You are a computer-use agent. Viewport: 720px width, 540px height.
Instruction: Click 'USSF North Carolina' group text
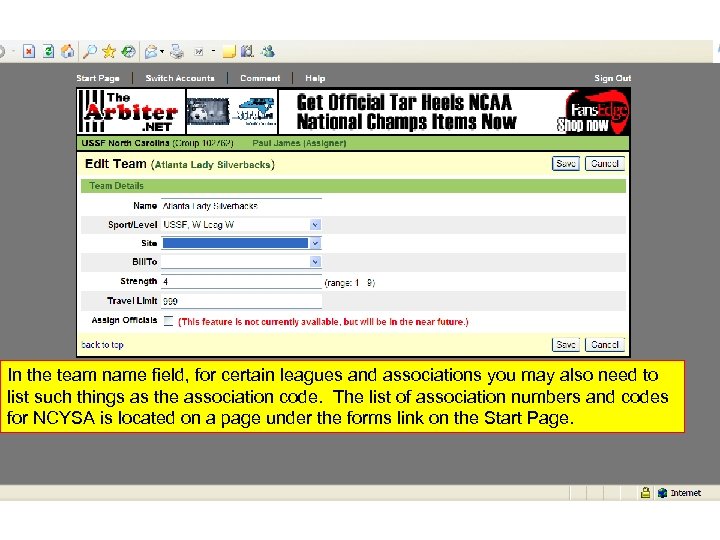tap(125, 143)
